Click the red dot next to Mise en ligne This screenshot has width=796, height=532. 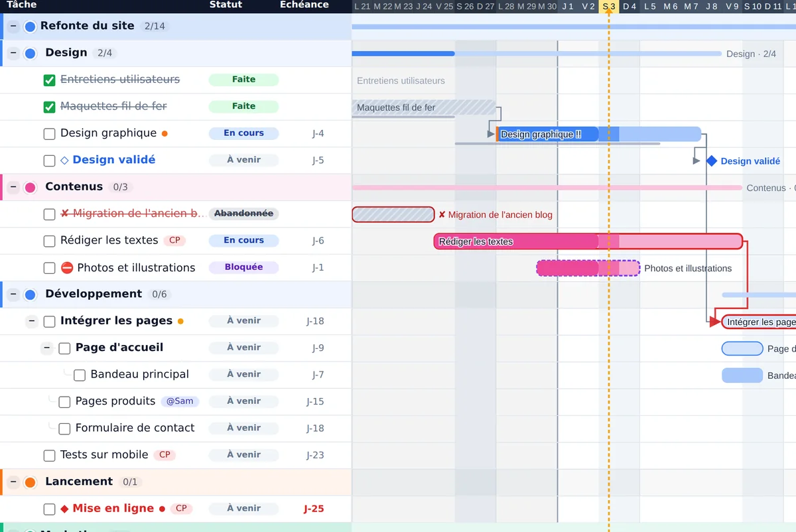pos(162,509)
